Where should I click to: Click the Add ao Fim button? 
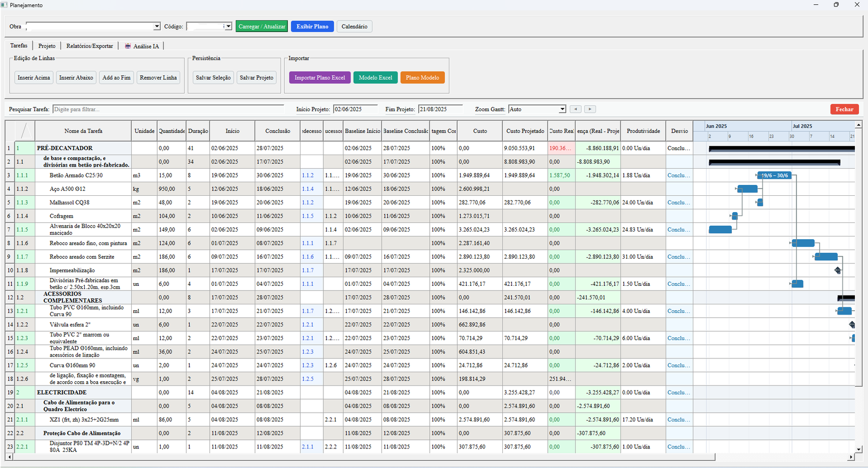point(117,78)
